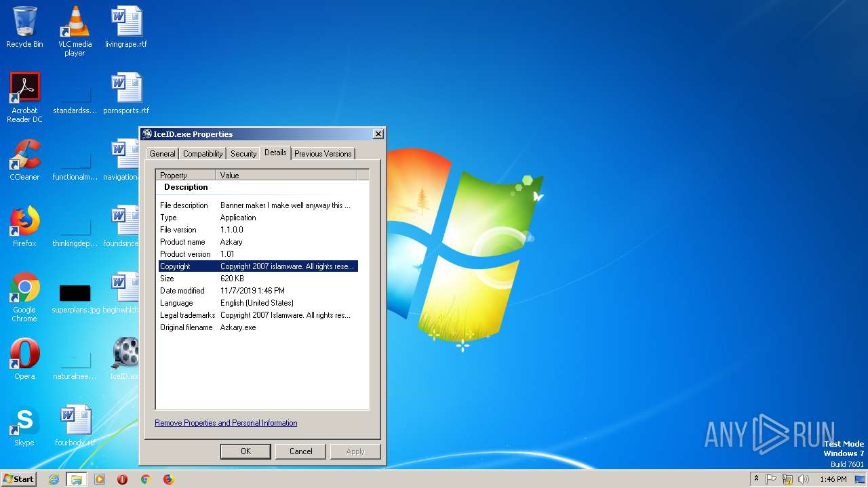The width and height of the screenshot is (868, 488).
Task: Select the Type Application row
Action: tap(258, 218)
